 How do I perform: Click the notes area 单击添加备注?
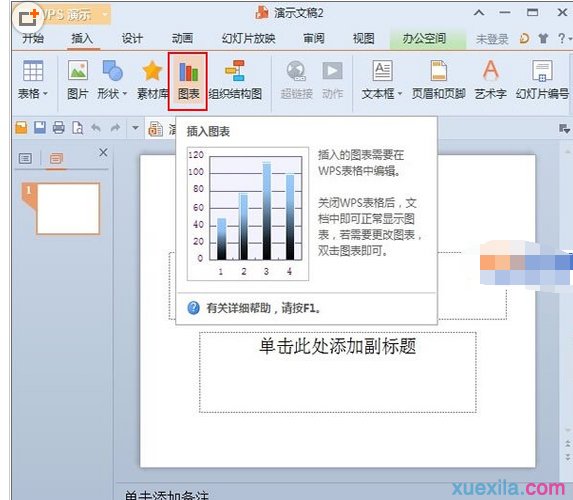tap(166, 495)
